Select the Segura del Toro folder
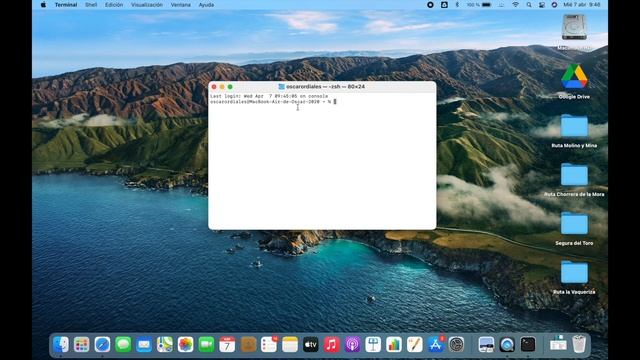Image resolution: width=640 pixels, height=360 pixels. [574, 223]
